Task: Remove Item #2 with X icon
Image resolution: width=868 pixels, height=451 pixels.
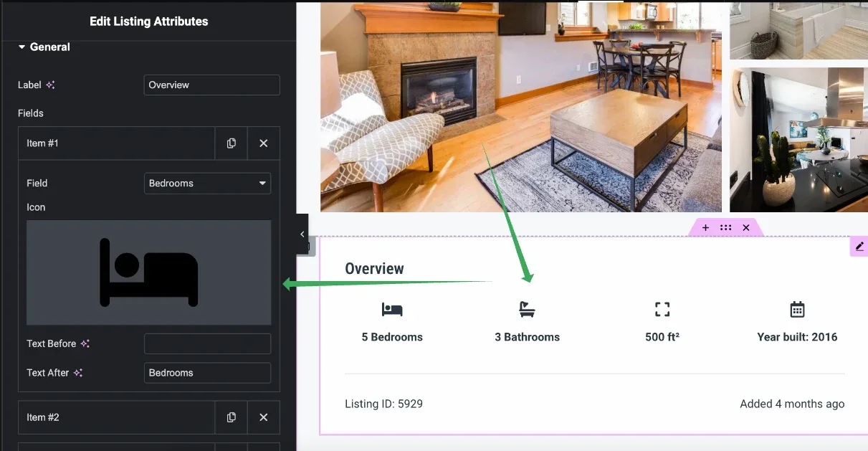Action: [264, 417]
